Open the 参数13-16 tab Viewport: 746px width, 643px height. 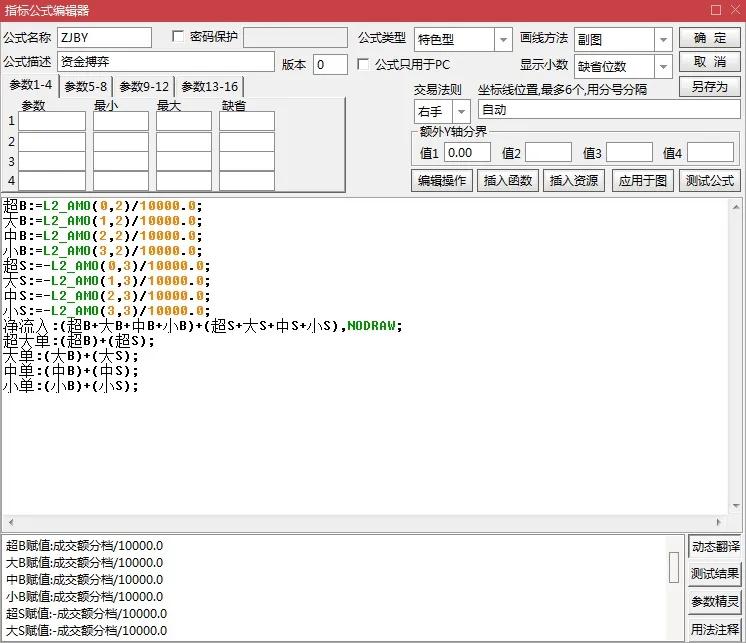(x=209, y=87)
